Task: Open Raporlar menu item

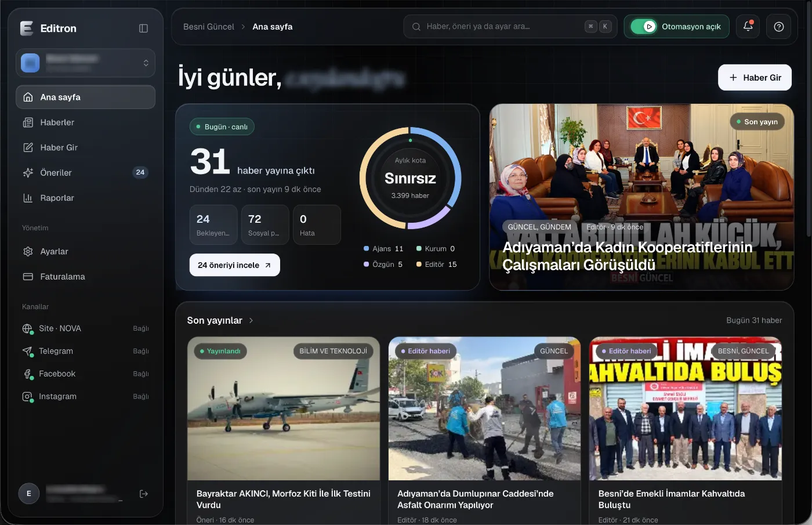Action: click(86, 198)
